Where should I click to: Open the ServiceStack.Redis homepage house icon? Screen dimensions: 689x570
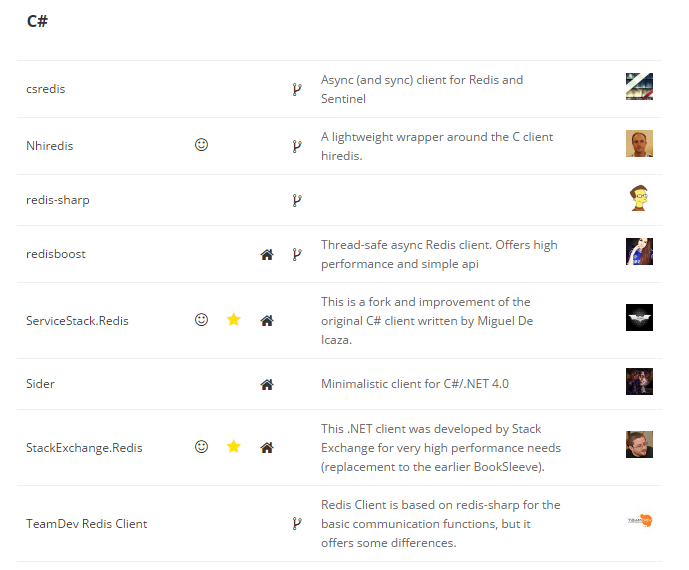click(267, 320)
